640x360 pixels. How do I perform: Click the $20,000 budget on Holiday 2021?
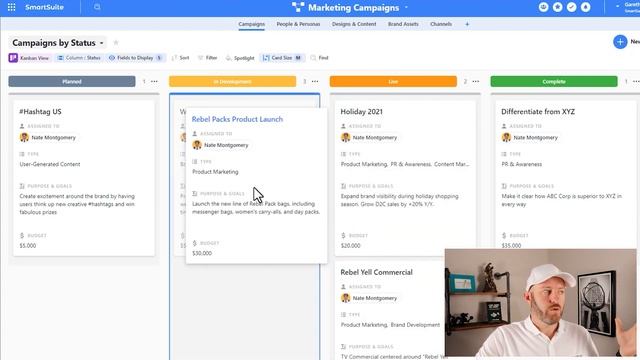pyautogui.click(x=351, y=246)
